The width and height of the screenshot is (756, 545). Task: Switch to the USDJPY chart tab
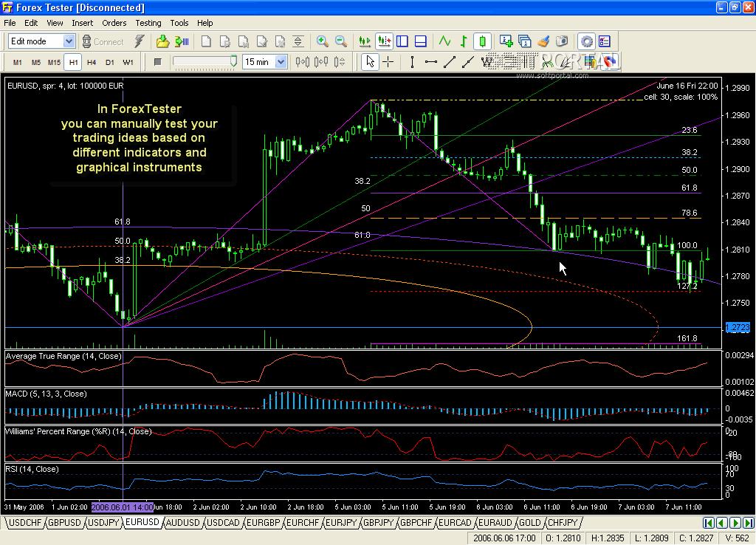coord(103,522)
